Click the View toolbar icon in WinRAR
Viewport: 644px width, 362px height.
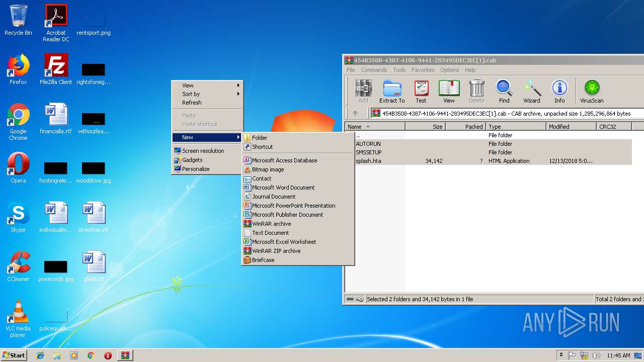[x=449, y=92]
